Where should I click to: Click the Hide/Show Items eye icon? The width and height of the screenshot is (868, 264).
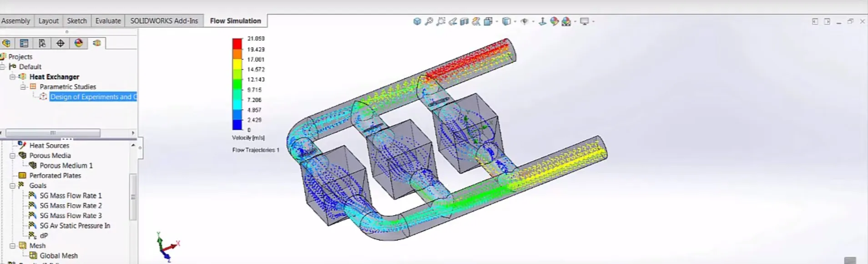[x=524, y=21]
